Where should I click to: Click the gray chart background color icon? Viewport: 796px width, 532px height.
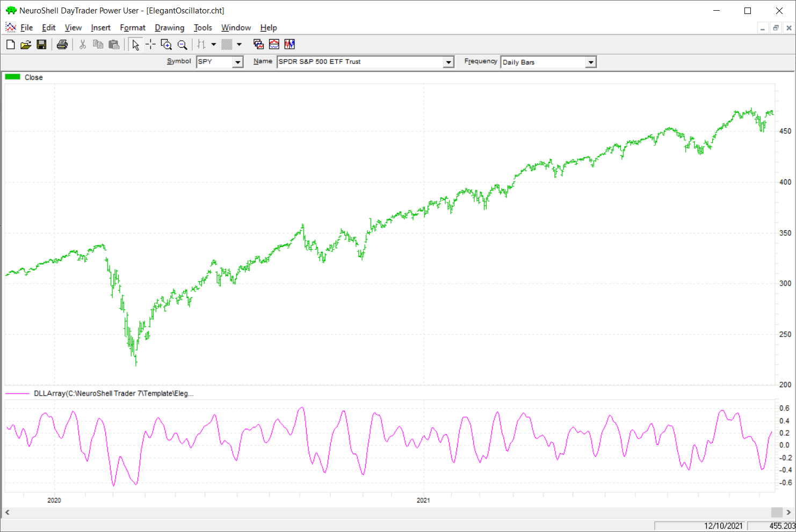point(227,45)
